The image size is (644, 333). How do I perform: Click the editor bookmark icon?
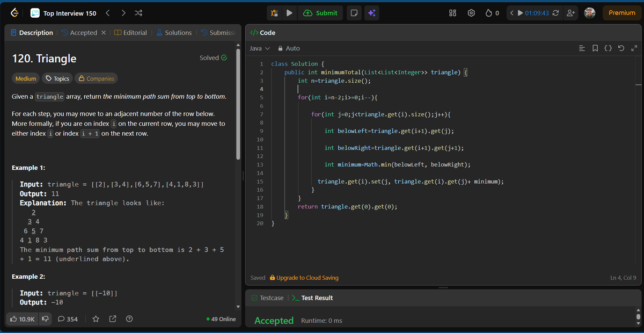595,48
